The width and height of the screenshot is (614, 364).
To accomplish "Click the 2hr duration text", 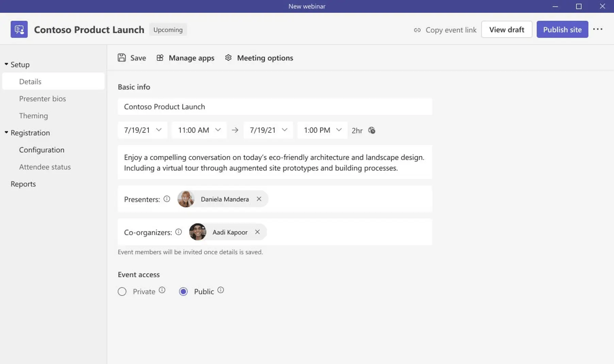I will click(x=357, y=131).
